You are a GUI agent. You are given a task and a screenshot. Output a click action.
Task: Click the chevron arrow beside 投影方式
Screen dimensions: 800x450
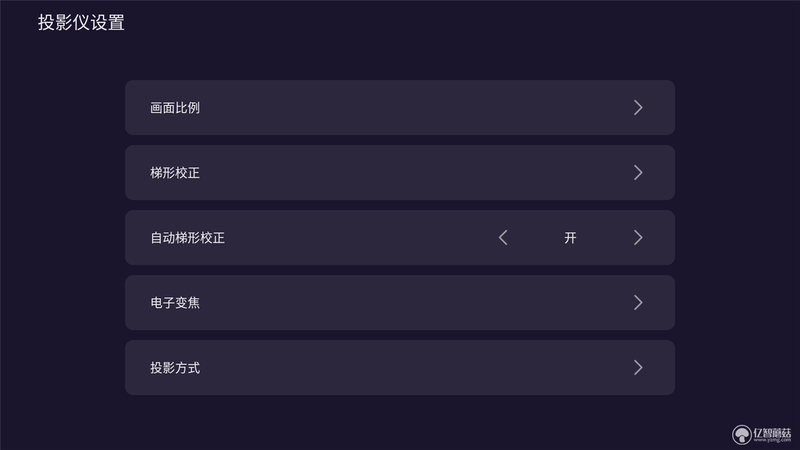tap(638, 368)
